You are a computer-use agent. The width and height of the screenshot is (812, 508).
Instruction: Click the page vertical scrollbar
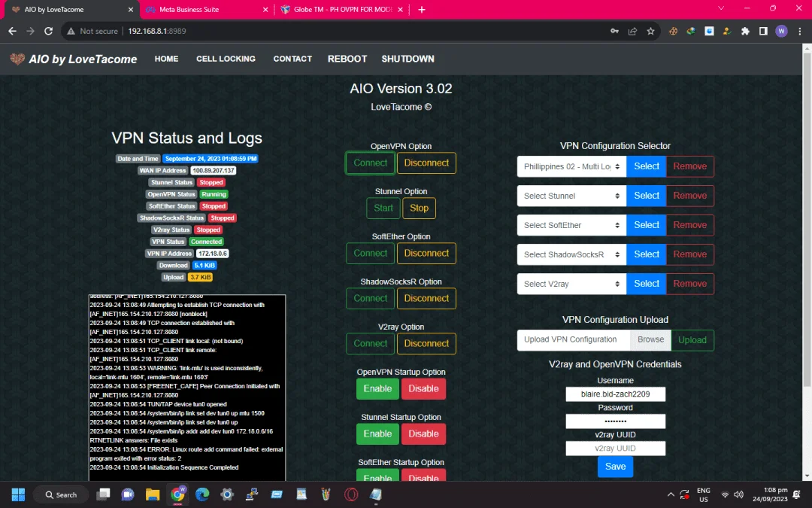pyautogui.click(x=807, y=217)
